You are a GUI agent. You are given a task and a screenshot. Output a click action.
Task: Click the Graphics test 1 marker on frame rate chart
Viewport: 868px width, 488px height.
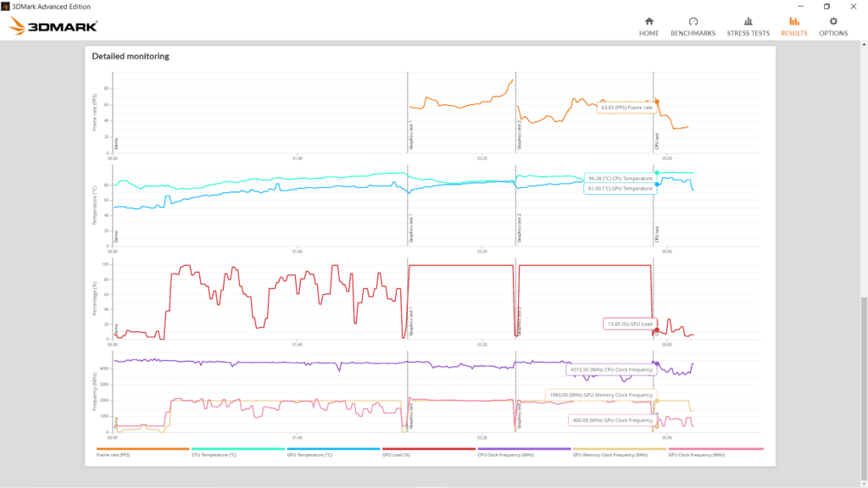click(x=411, y=136)
